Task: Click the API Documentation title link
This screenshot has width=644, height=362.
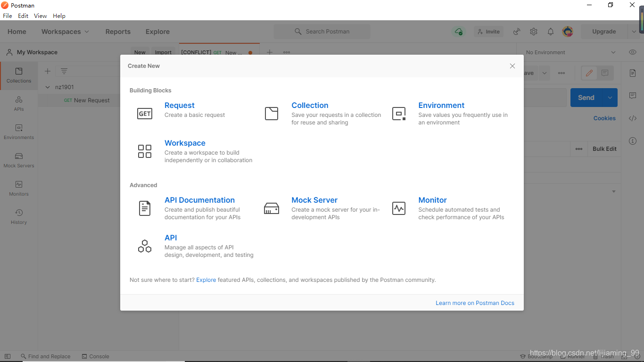Action: 199,200
